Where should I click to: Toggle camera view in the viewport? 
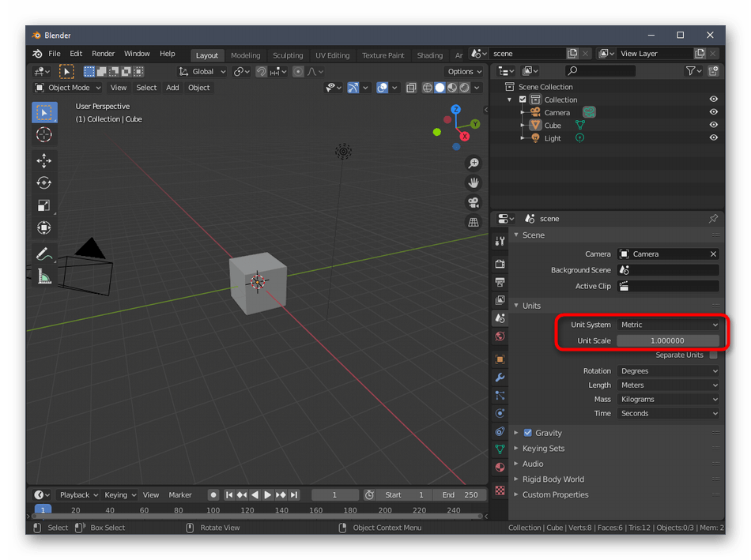474,202
